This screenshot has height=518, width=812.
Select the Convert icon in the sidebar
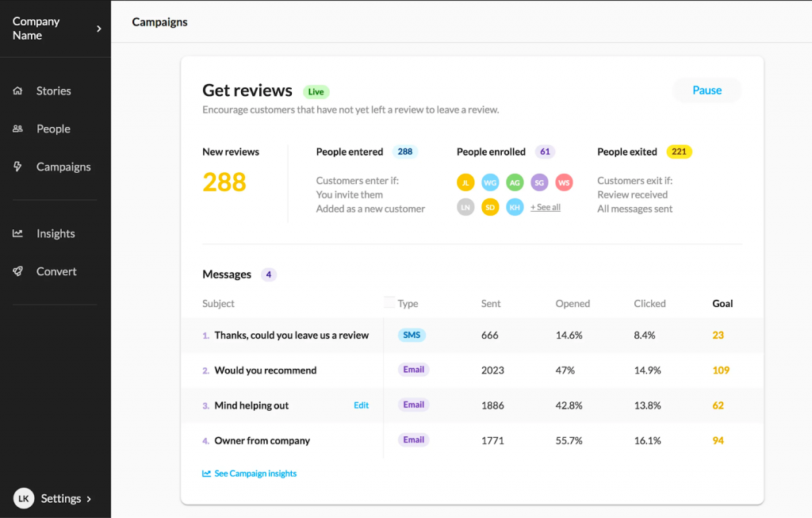tap(18, 271)
